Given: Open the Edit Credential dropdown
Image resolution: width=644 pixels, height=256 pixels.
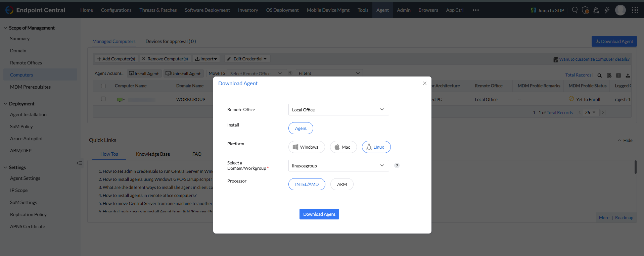Looking at the screenshot, I should click(247, 59).
